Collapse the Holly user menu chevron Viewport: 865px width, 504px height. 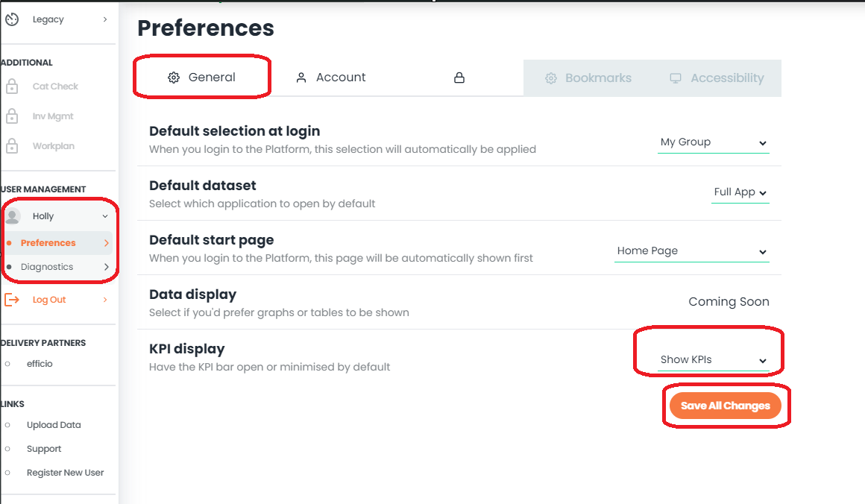click(x=105, y=216)
